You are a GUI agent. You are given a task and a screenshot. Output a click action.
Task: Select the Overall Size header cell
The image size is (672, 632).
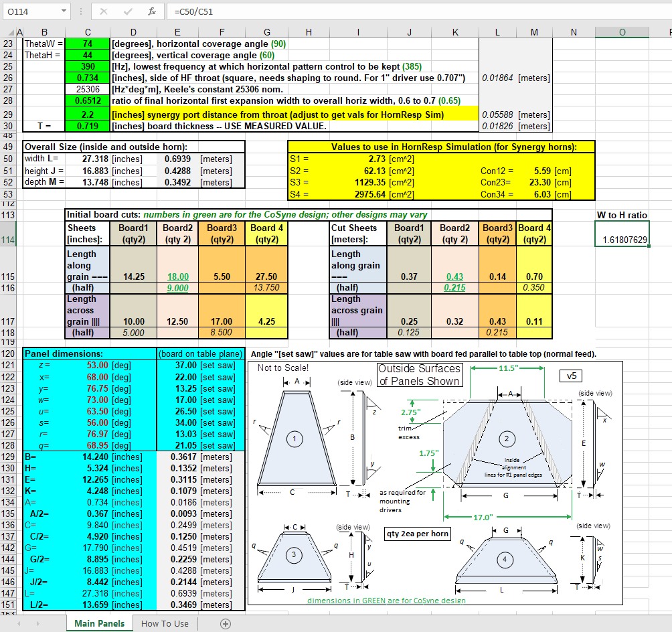coord(134,147)
